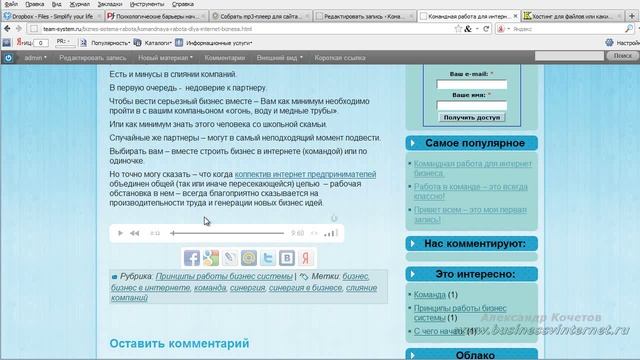640x360 pixels.
Task: Share the post via Google icon
Action: click(x=211, y=258)
